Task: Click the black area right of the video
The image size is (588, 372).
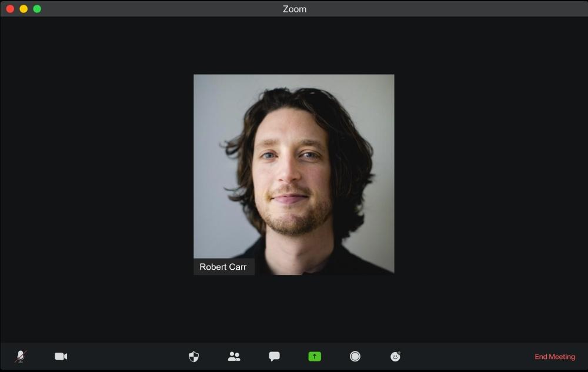Action: point(491,176)
